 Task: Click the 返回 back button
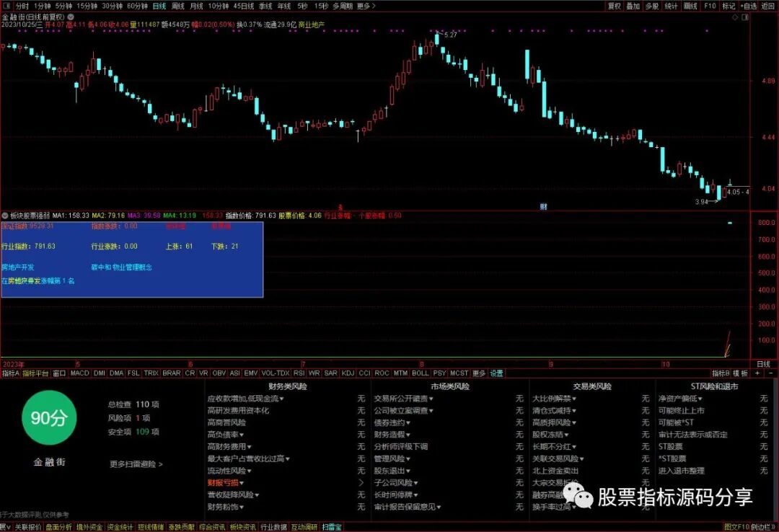tap(768, 6)
